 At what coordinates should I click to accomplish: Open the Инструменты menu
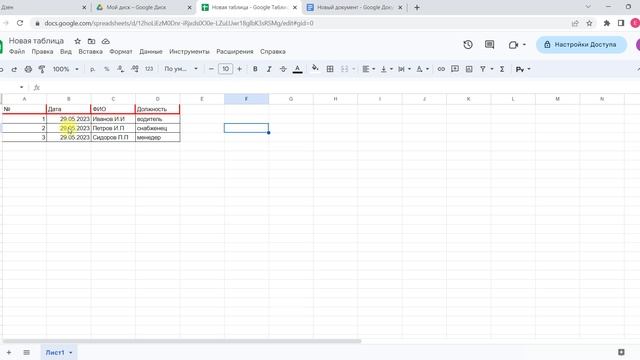[189, 51]
